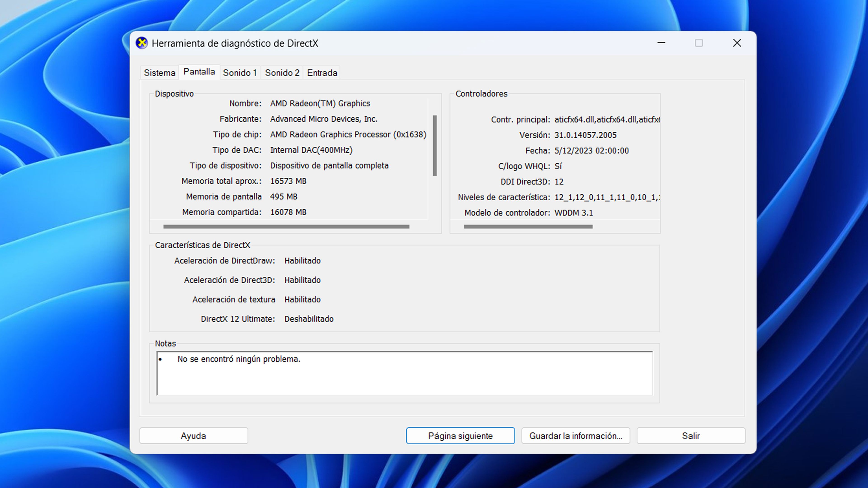This screenshot has width=868, height=488.
Task: Click the date 5/12/2023 02:00:00 value
Action: (592, 150)
